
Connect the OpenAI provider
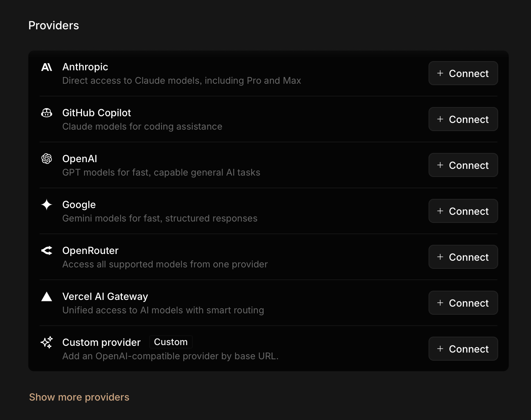[x=463, y=165]
